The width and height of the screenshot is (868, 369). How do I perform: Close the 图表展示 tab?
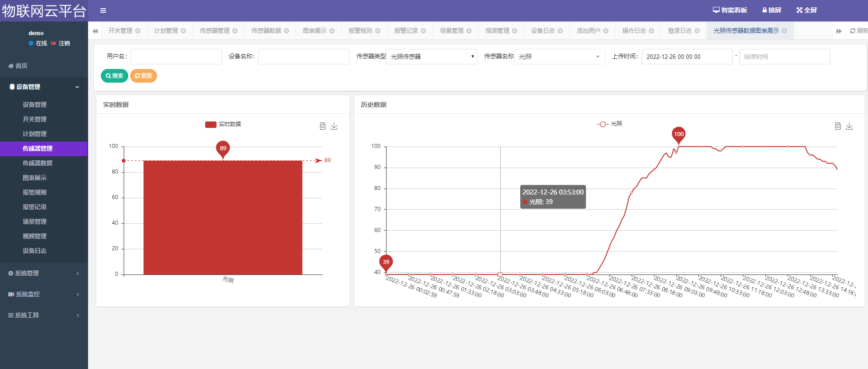[332, 31]
